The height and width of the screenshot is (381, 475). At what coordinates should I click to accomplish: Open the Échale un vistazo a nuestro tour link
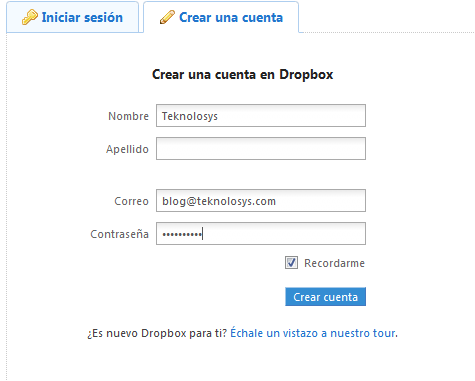(314, 333)
